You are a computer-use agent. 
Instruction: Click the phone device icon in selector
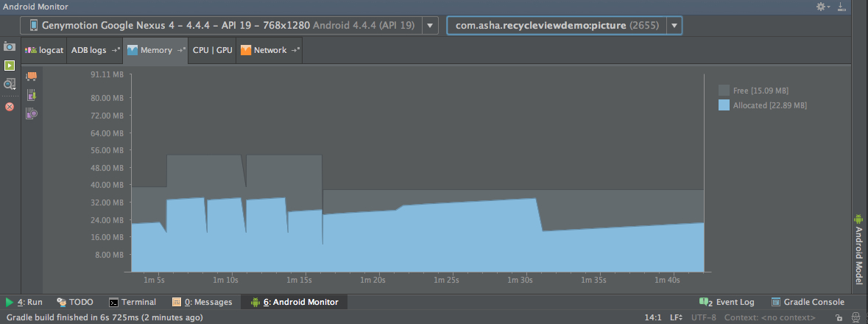click(34, 26)
